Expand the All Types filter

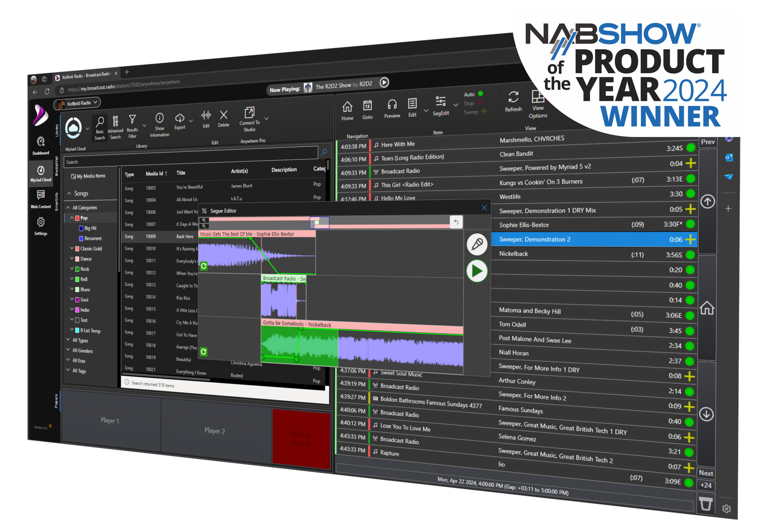(68, 340)
